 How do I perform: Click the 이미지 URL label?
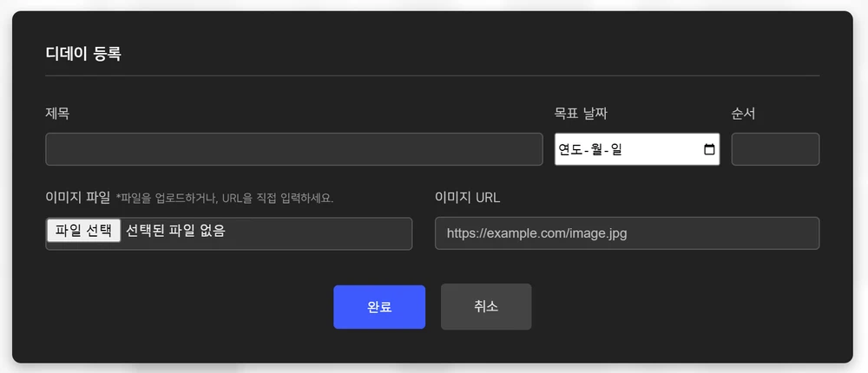(x=467, y=197)
